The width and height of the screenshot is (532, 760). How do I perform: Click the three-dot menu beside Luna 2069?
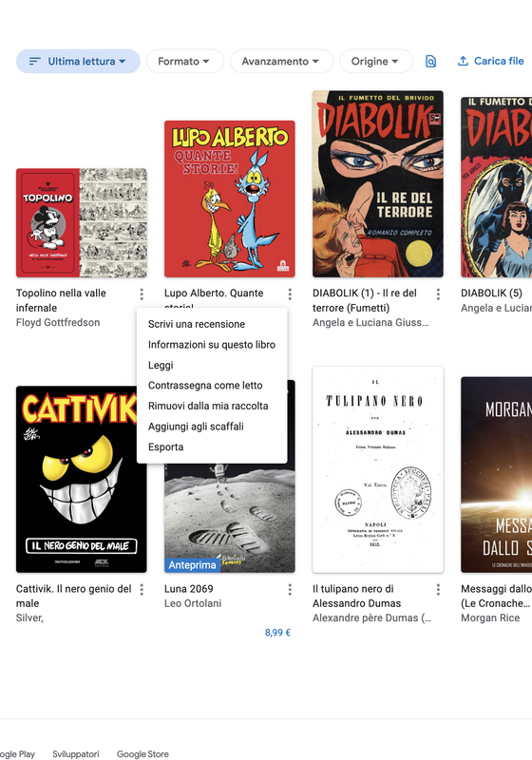pos(290,589)
